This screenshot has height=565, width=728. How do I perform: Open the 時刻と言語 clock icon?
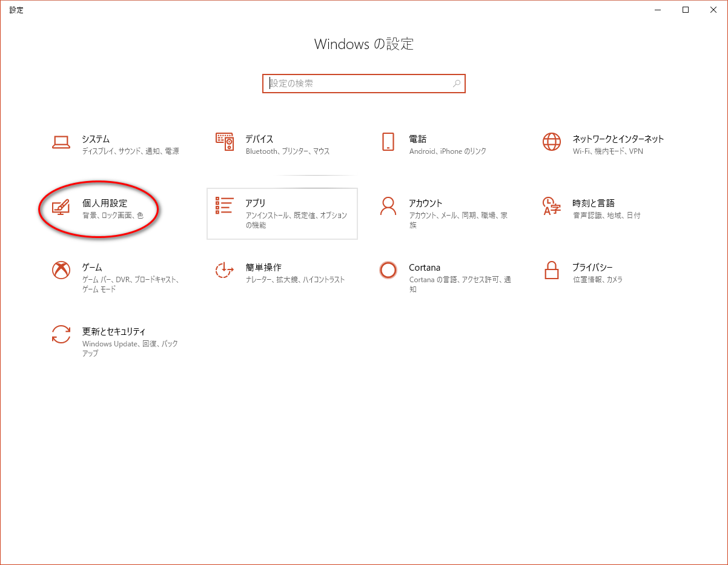pyautogui.click(x=551, y=206)
